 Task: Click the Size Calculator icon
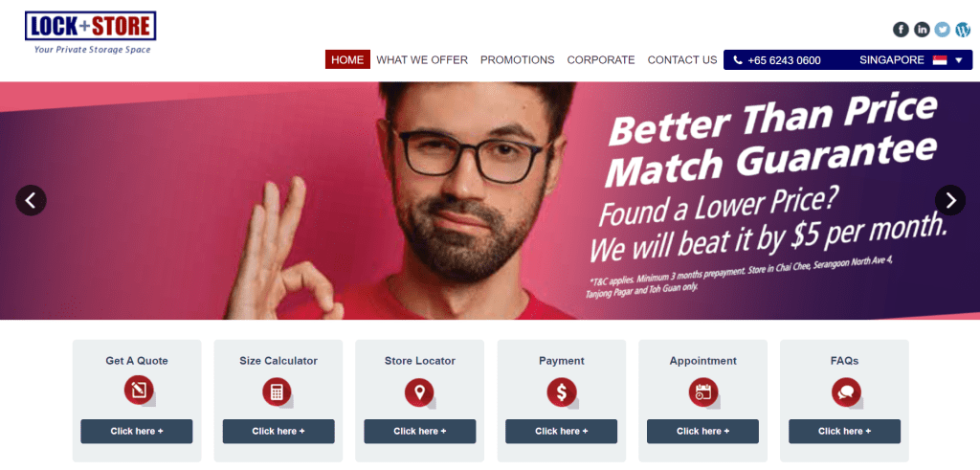tap(278, 392)
